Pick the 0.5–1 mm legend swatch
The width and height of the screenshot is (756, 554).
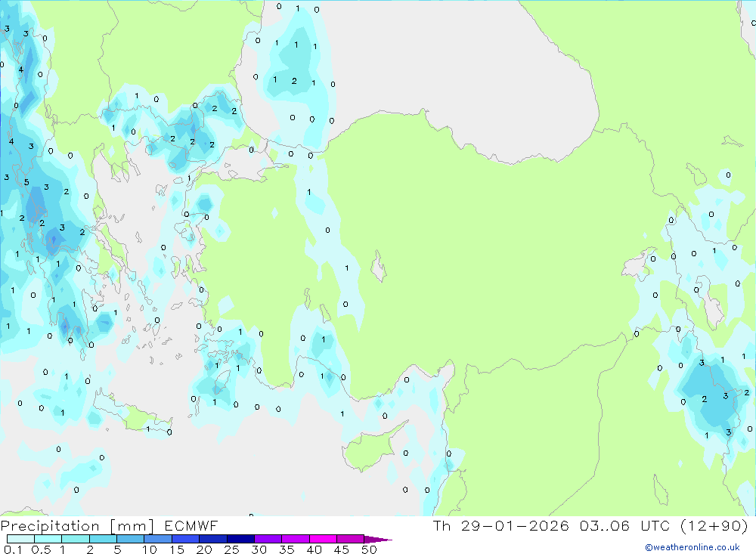coord(48,539)
